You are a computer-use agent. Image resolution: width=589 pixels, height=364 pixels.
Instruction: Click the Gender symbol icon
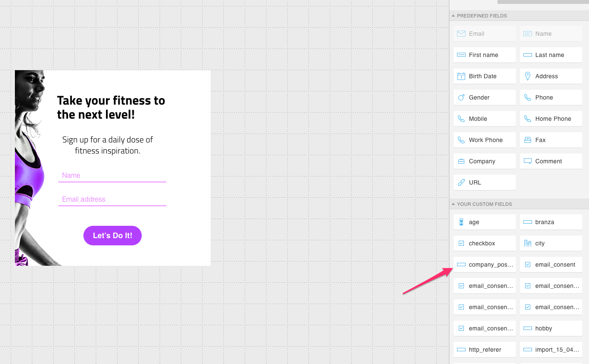click(461, 97)
